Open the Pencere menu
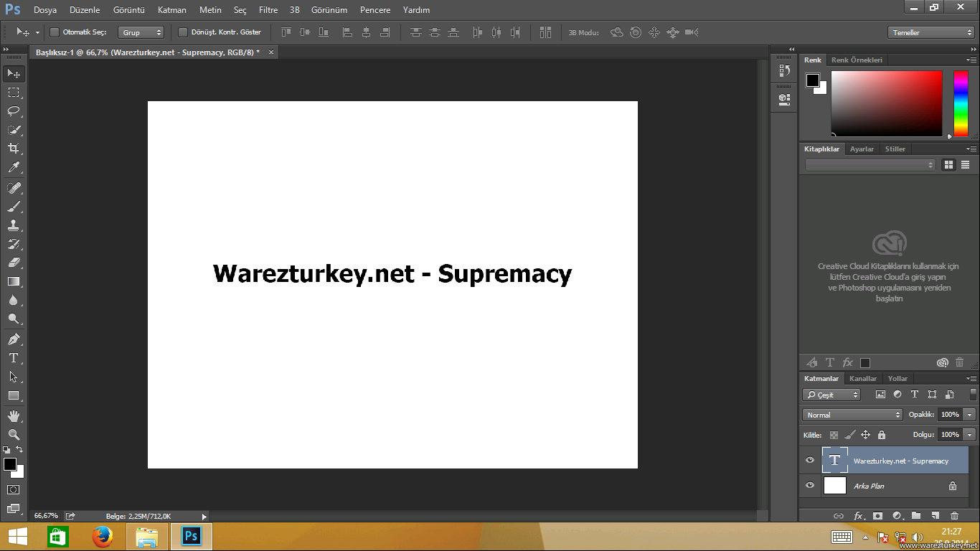 375,10
